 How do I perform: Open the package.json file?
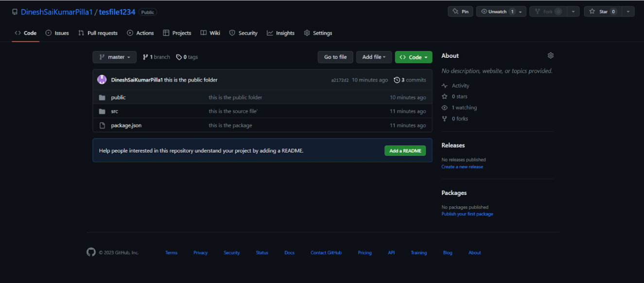[x=126, y=125]
